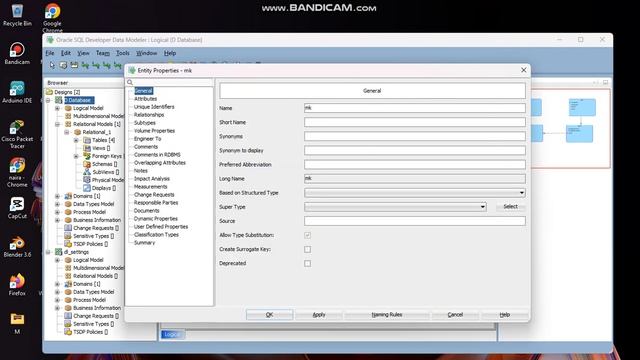640x360 pixels.
Task: Click the Physical Models icon in tree
Action: (x=87, y=180)
